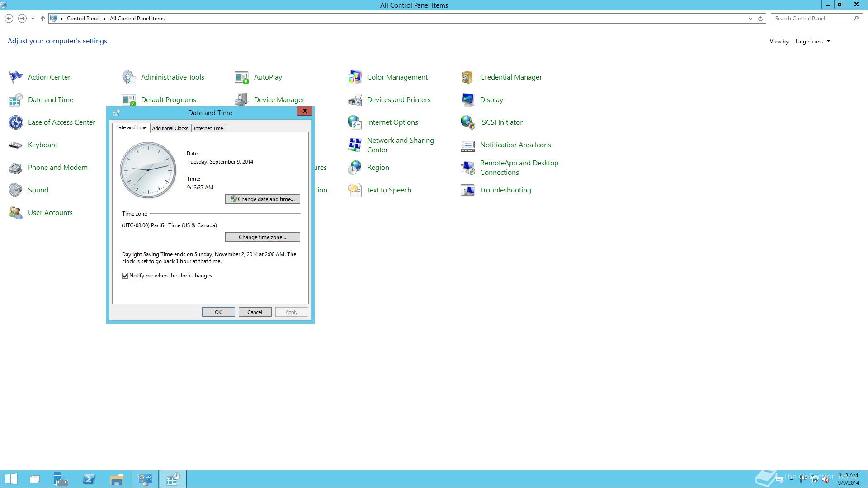Launch PowerShell from the taskbar
The height and width of the screenshot is (488, 868).
(x=89, y=479)
